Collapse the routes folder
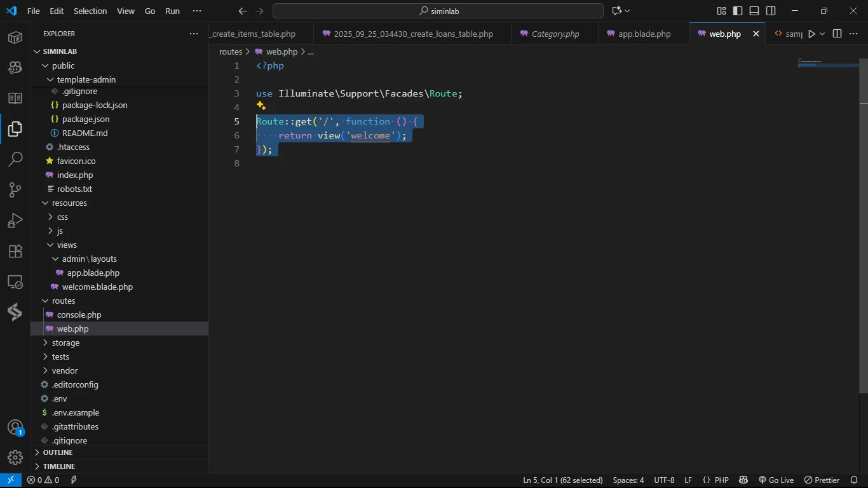Viewport: 868px width, 488px height. (63, 301)
